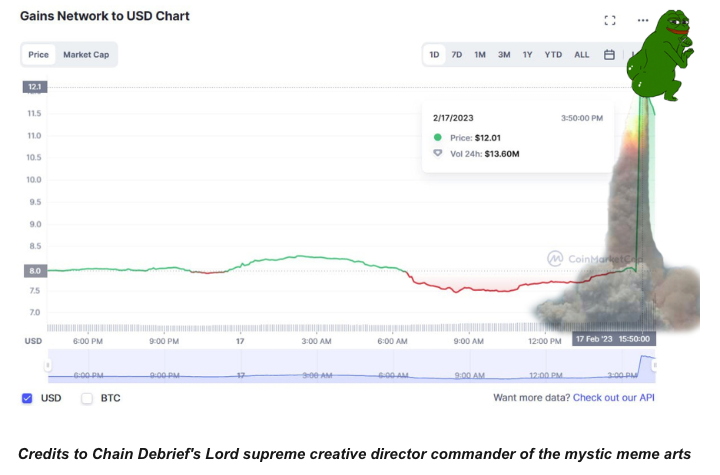
Task: Uncheck the USD currency checkbox
Action: (27, 398)
